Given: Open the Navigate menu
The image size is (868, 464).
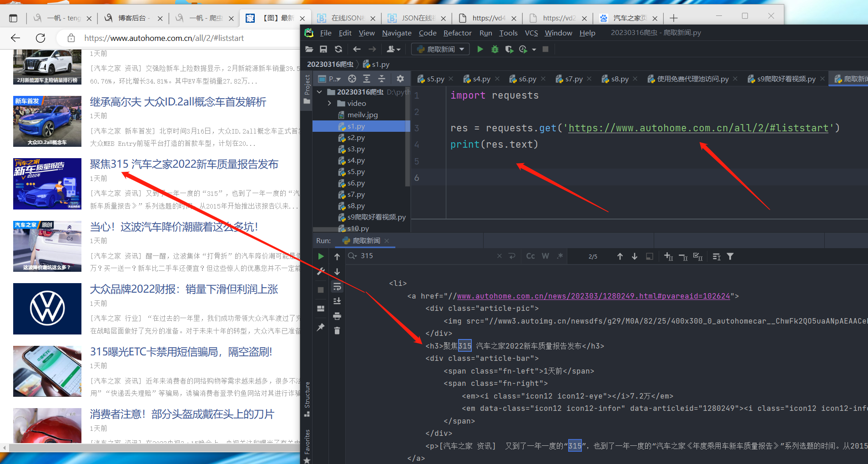Looking at the screenshot, I should (x=397, y=33).
